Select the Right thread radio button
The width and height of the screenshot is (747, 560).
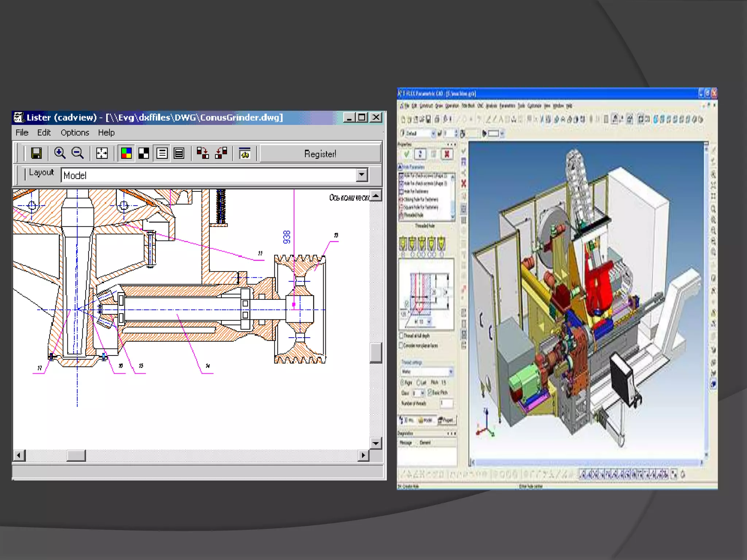click(x=403, y=382)
